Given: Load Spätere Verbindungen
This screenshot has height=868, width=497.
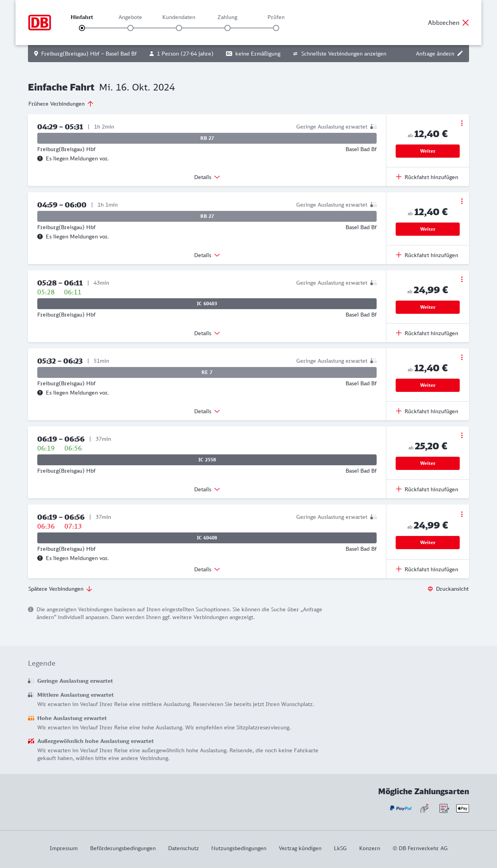Looking at the screenshot, I should pyautogui.click(x=60, y=589).
